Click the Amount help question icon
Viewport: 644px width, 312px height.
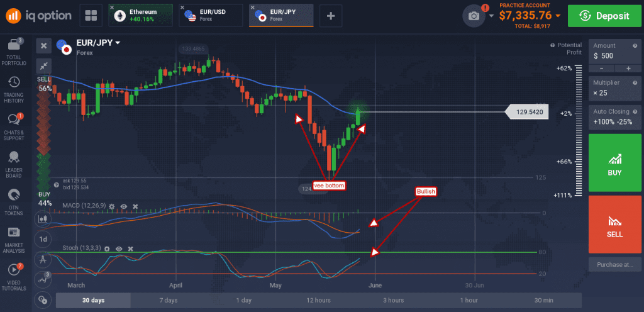[x=635, y=45]
